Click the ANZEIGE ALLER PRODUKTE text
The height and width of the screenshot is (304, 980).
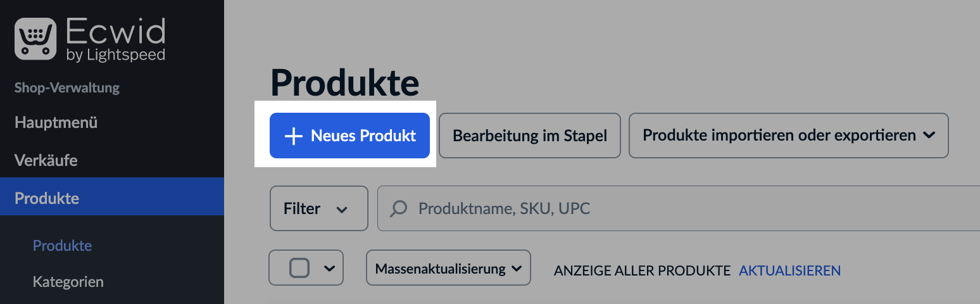(x=642, y=270)
